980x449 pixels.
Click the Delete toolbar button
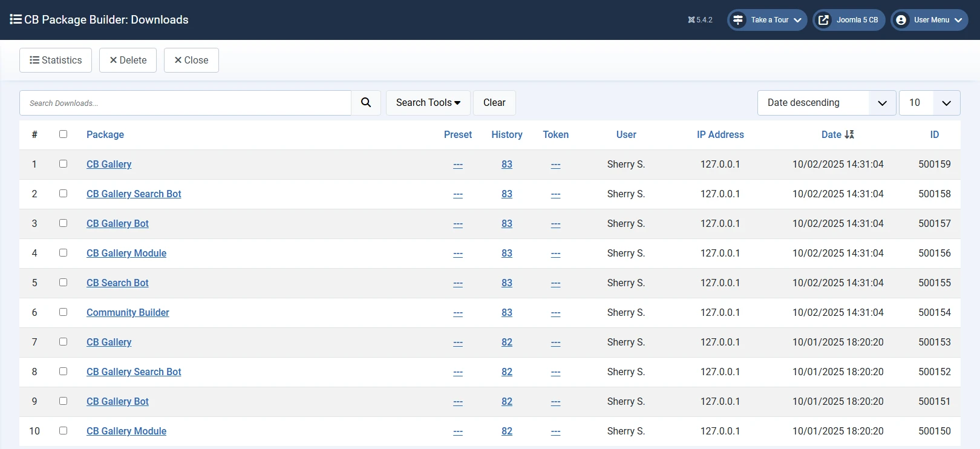[x=128, y=60]
